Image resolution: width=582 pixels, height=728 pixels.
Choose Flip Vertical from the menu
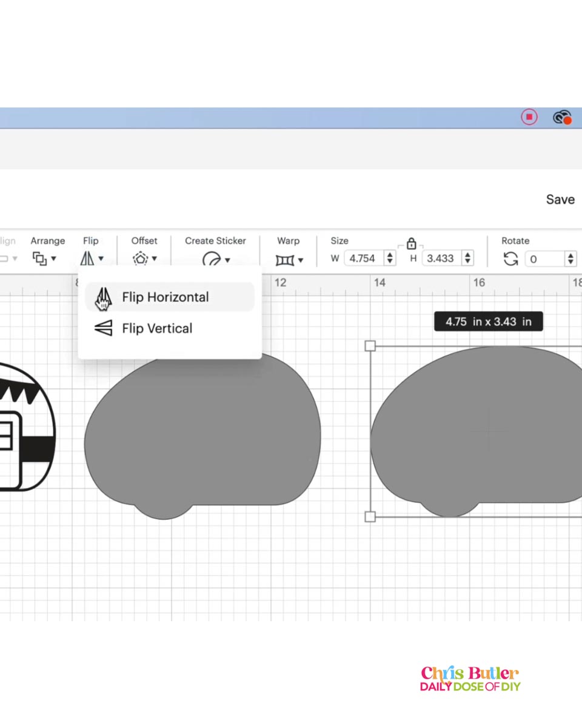point(170,328)
